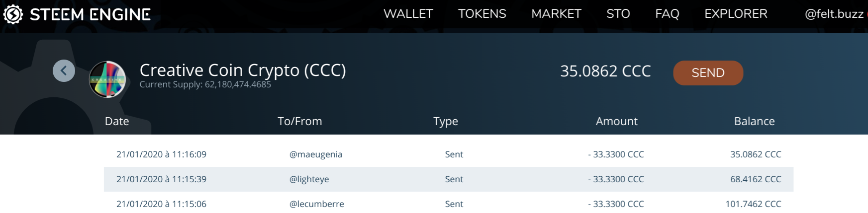
Task: Open the TOKENS menu item
Action: 482,14
